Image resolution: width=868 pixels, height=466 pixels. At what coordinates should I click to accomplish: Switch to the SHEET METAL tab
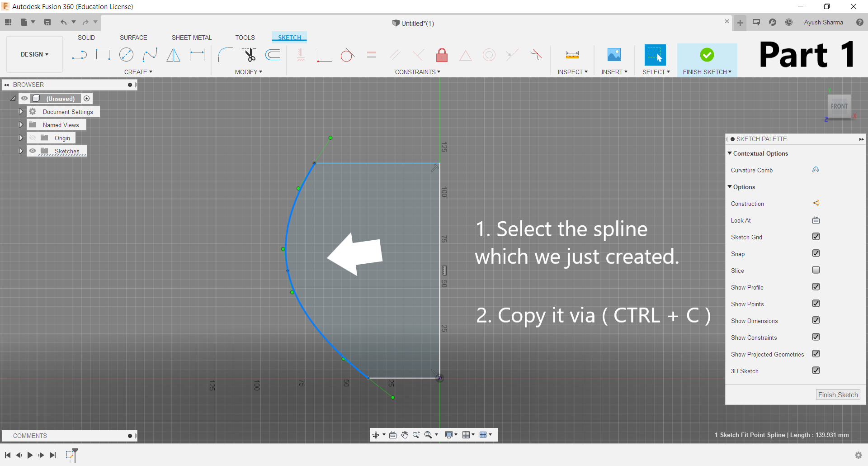click(x=192, y=38)
